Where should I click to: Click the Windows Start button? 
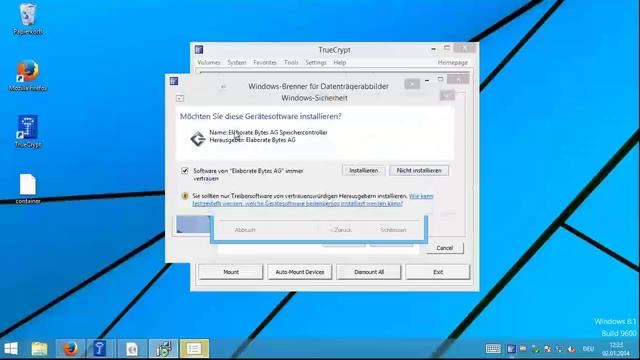[11, 349]
